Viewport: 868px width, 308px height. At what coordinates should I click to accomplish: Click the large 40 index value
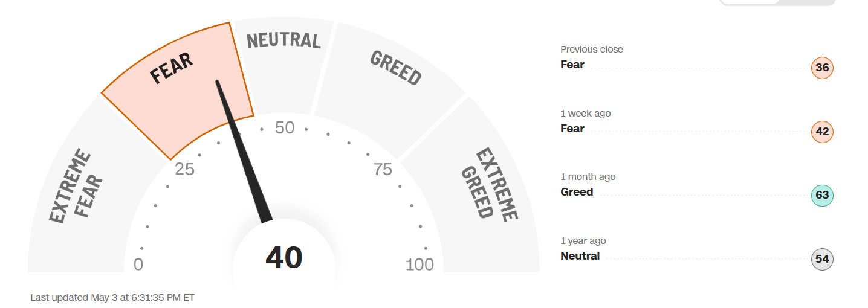[284, 258]
